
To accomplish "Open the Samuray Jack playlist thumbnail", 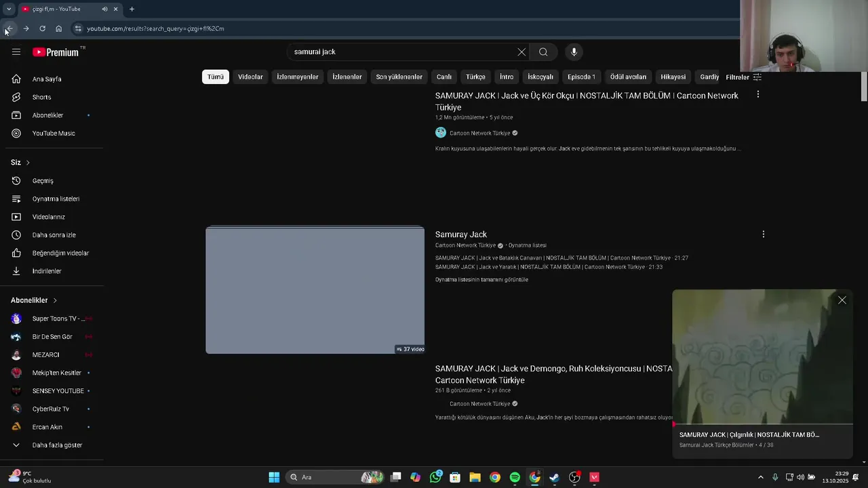I will (x=315, y=290).
